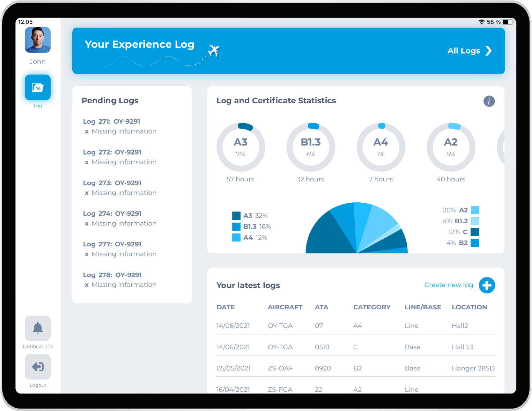Click the B2 4% legend color swatch

[475, 243]
